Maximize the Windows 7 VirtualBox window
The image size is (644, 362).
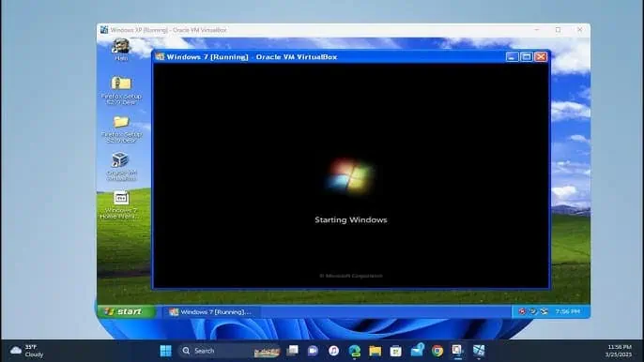(x=526, y=56)
